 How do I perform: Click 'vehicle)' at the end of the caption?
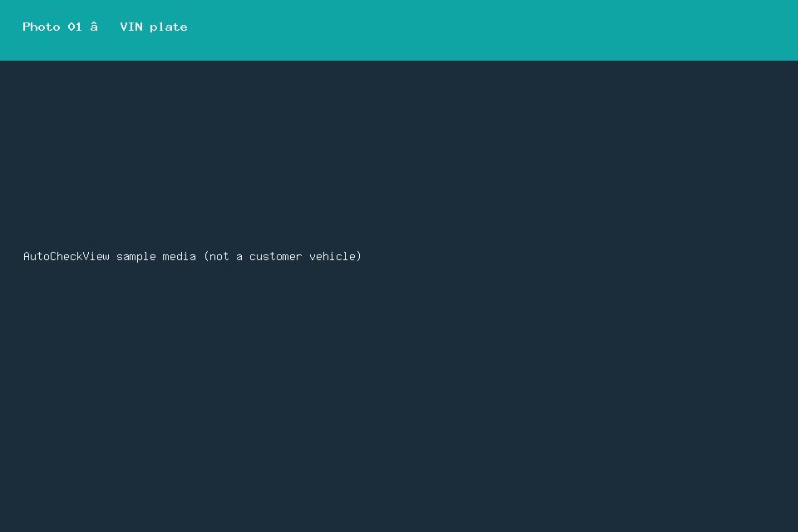coord(335,256)
